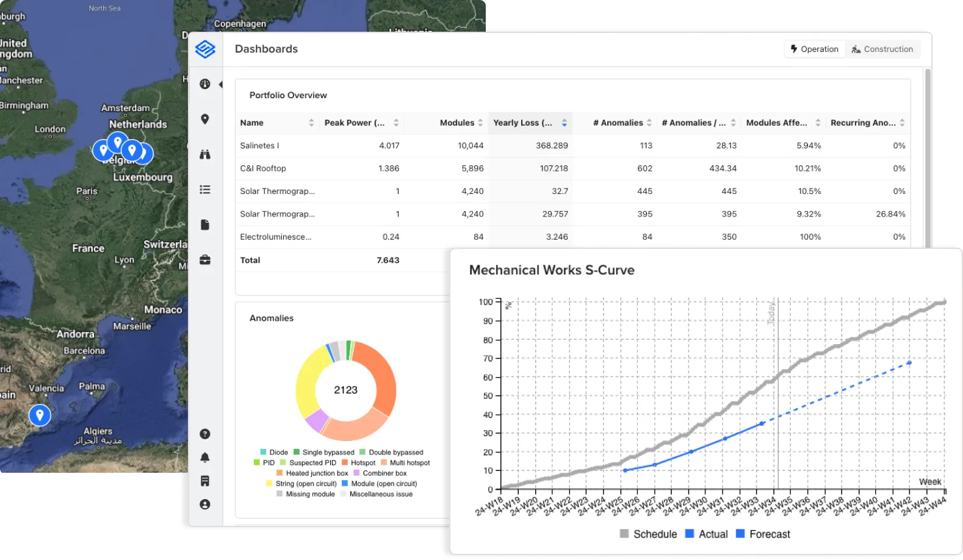The width and height of the screenshot is (963, 560).
Task: Toggle Suspected PID legend entry
Action: (308, 463)
